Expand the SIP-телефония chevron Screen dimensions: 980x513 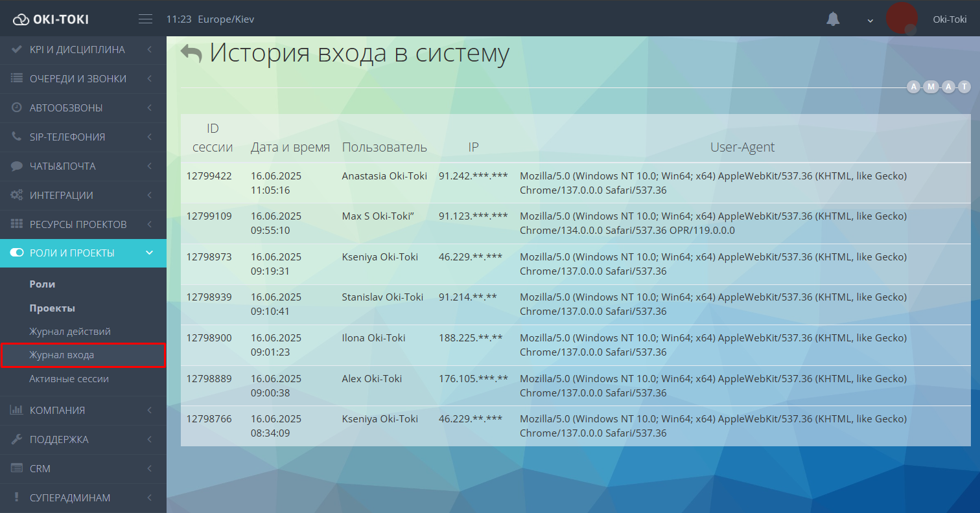(150, 137)
